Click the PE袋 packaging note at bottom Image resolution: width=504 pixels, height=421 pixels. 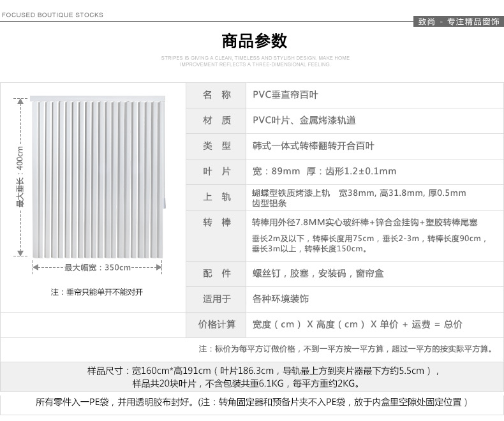(x=252, y=403)
